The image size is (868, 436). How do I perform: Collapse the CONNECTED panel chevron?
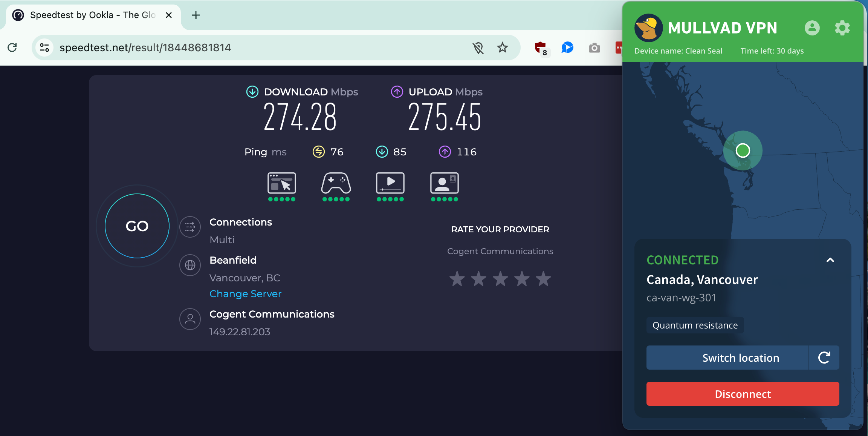(830, 260)
